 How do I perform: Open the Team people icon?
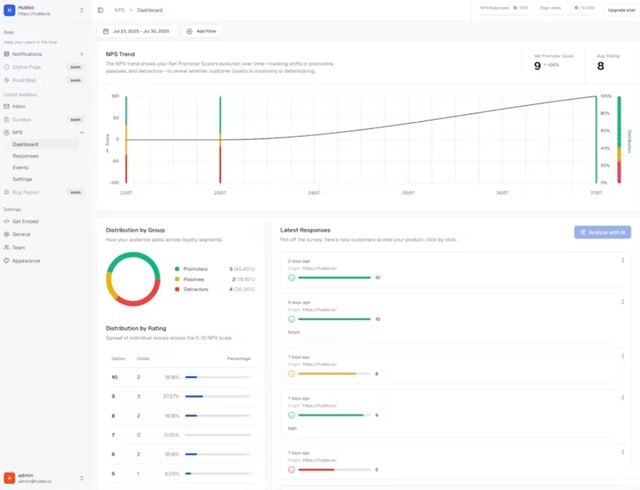tap(7, 247)
